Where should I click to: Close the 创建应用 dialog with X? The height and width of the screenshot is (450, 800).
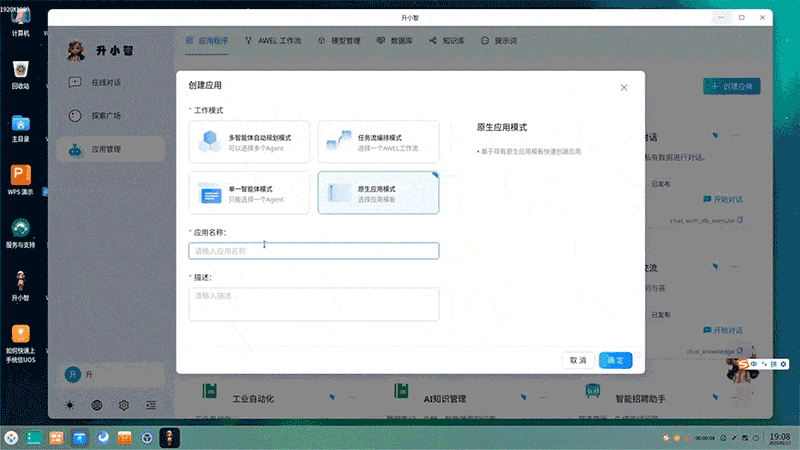pyautogui.click(x=624, y=87)
